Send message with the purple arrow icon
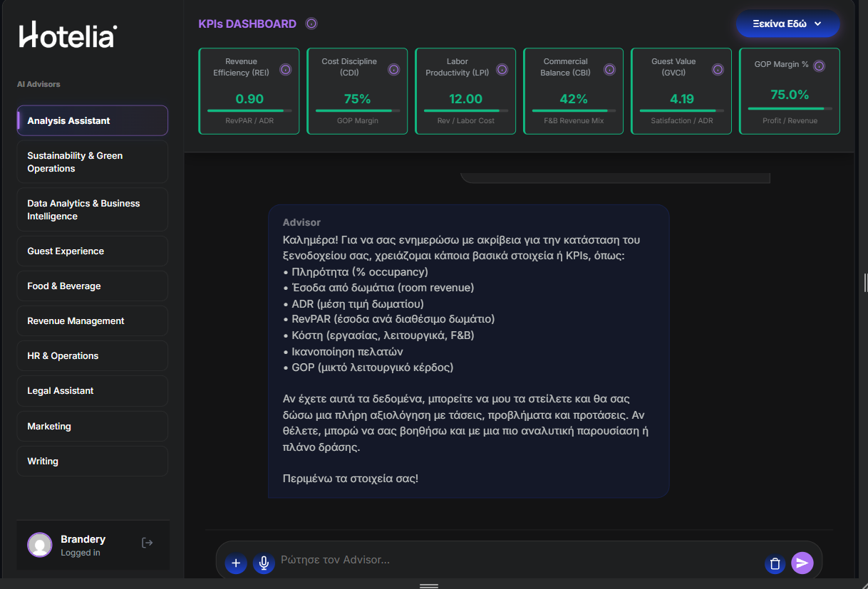Image resolution: width=868 pixels, height=589 pixels. [802, 563]
